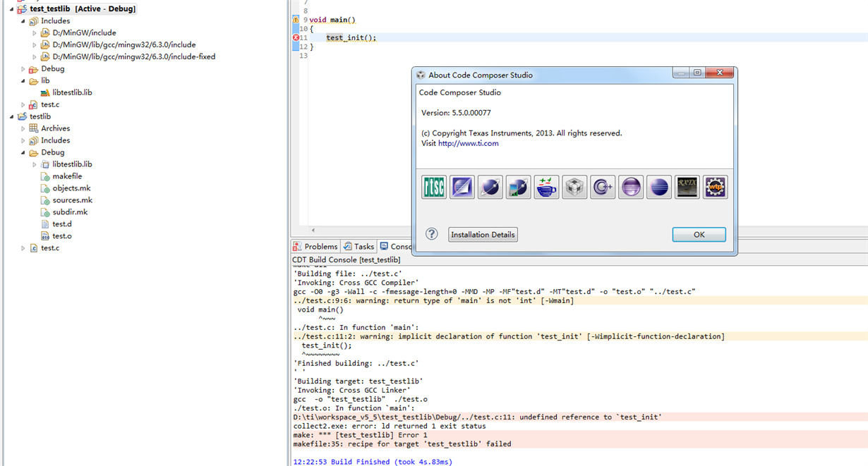Expand D:/MinGW/include entry
The height and width of the screenshot is (466, 868).
coord(35,33)
